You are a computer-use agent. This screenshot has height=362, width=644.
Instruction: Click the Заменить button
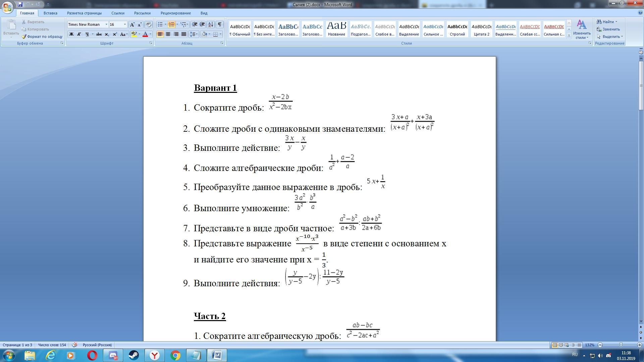click(x=608, y=29)
